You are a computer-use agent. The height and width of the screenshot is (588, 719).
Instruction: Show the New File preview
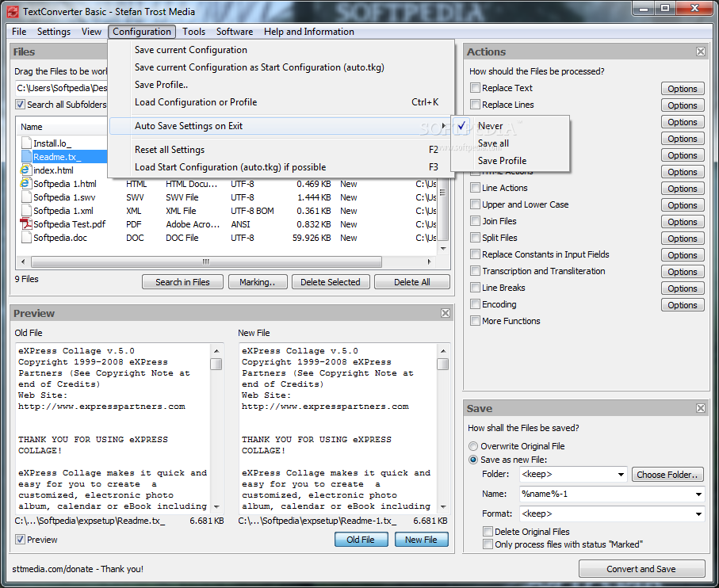(x=421, y=540)
